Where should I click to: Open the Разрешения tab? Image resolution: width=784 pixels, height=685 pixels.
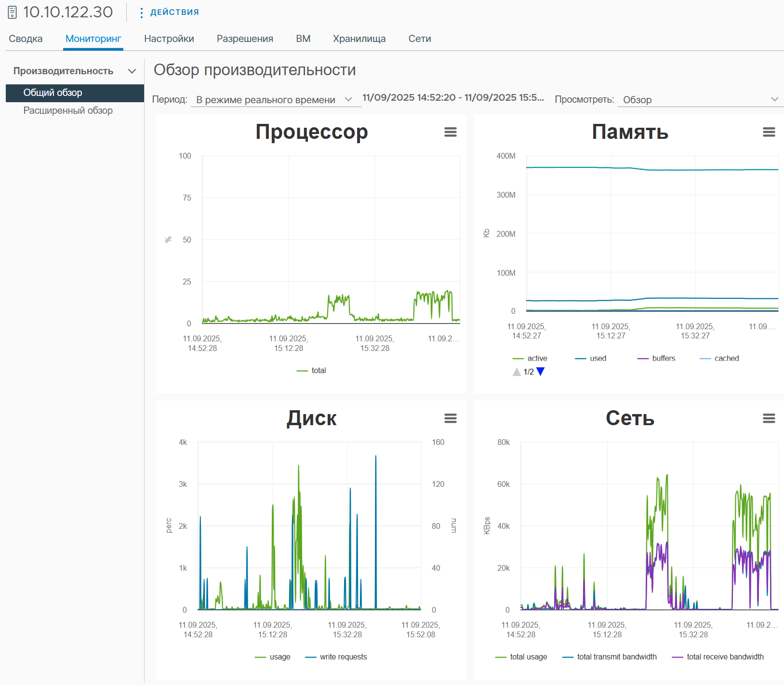pyautogui.click(x=245, y=39)
